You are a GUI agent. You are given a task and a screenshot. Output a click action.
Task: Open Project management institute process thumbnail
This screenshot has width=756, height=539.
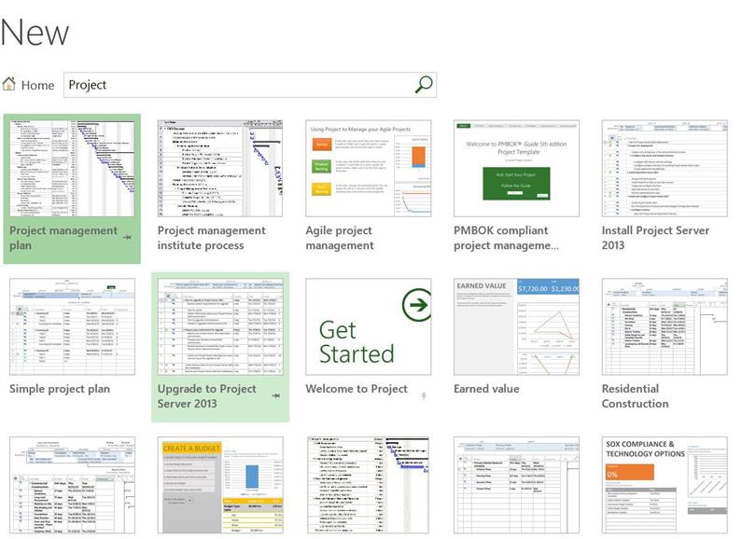click(220, 169)
